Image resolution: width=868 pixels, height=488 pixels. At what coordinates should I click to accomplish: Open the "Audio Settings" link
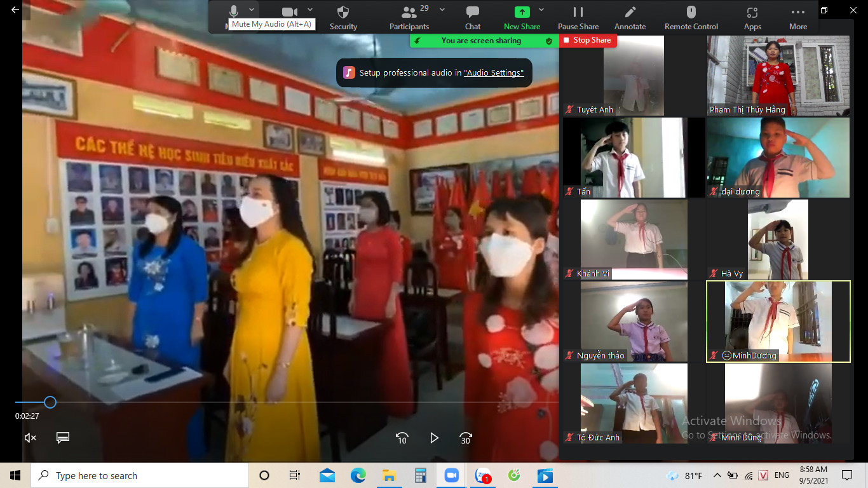(494, 73)
